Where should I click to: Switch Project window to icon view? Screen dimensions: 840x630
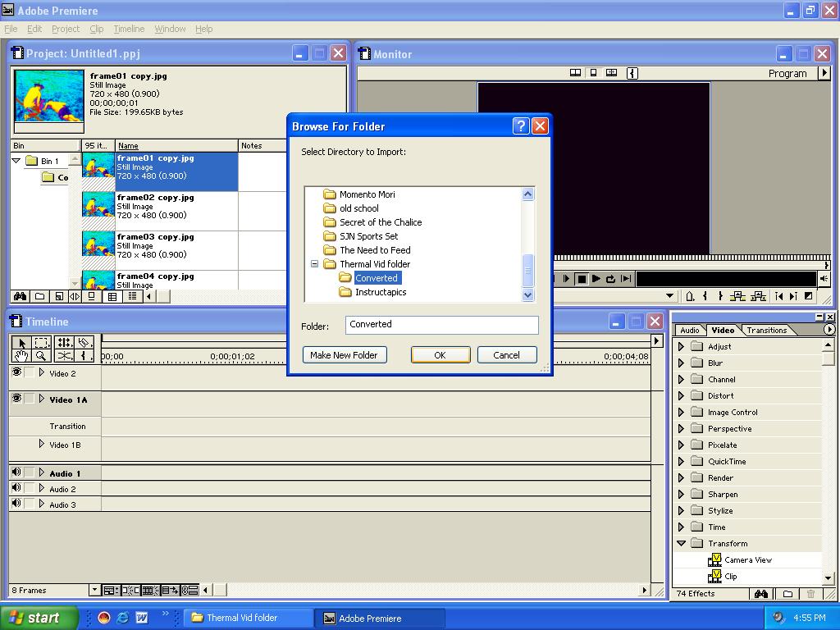92,296
